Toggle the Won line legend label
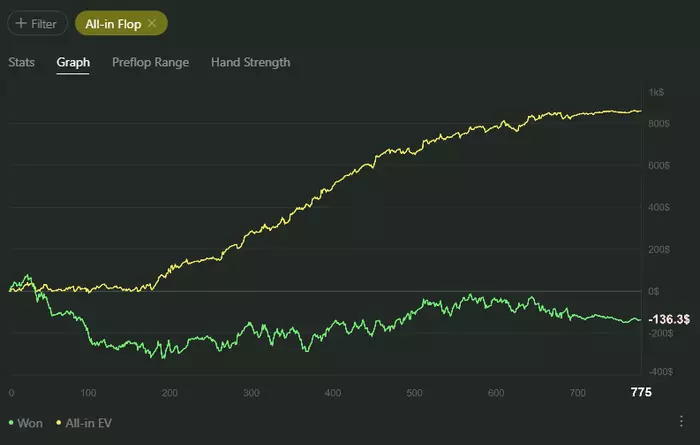This screenshot has height=445, width=700. (28, 423)
